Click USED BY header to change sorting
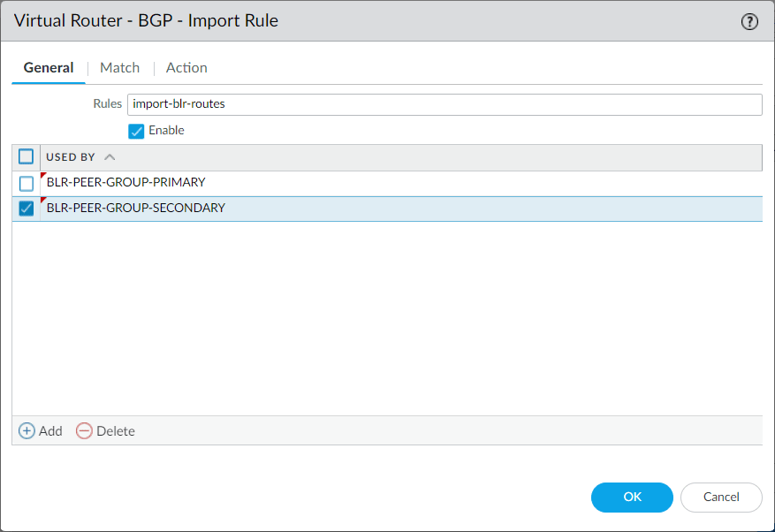The image size is (775, 532). pos(71,156)
